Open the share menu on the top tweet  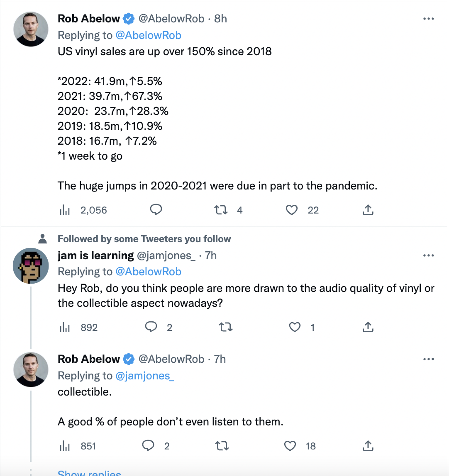[368, 210]
